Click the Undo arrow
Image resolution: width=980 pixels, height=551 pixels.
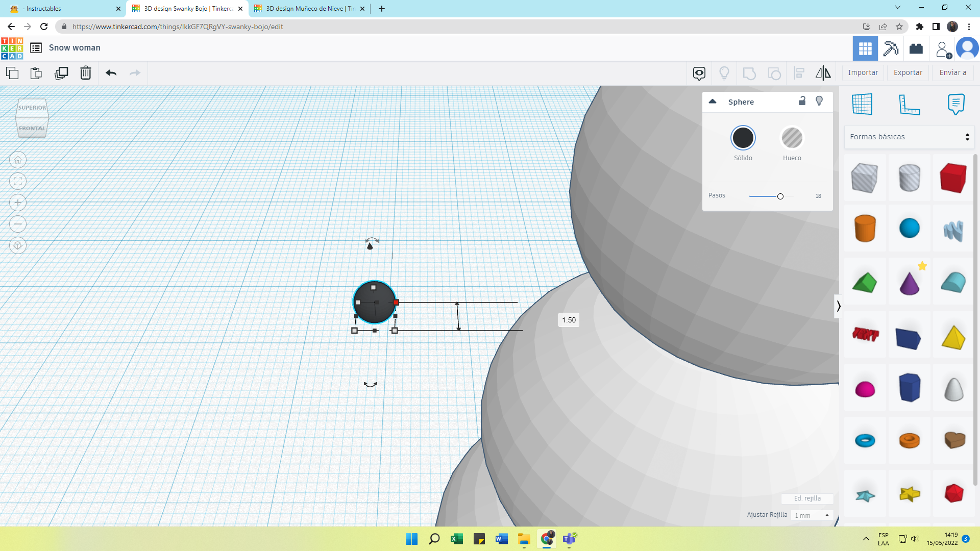tap(111, 73)
